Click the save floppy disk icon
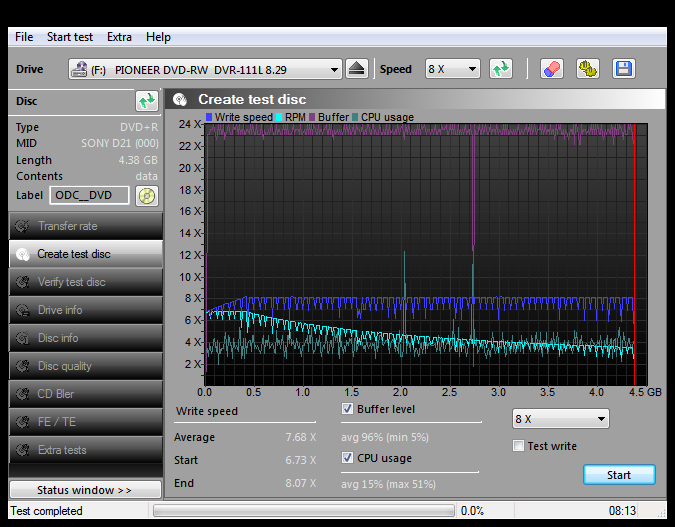 624,69
